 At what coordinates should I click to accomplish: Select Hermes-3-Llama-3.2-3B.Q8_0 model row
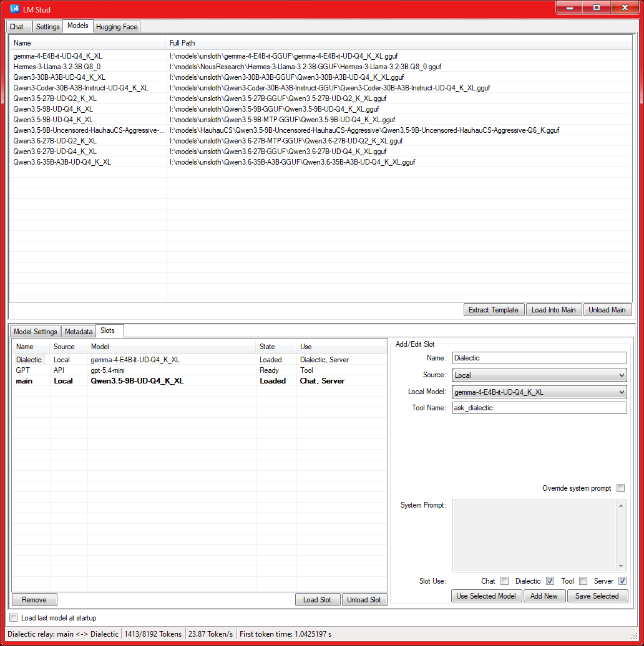pyautogui.click(x=321, y=67)
